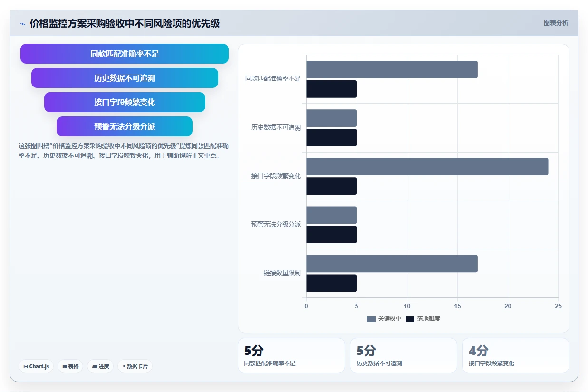Open the 5分 同款匹配准确率不足 data card

291,355
